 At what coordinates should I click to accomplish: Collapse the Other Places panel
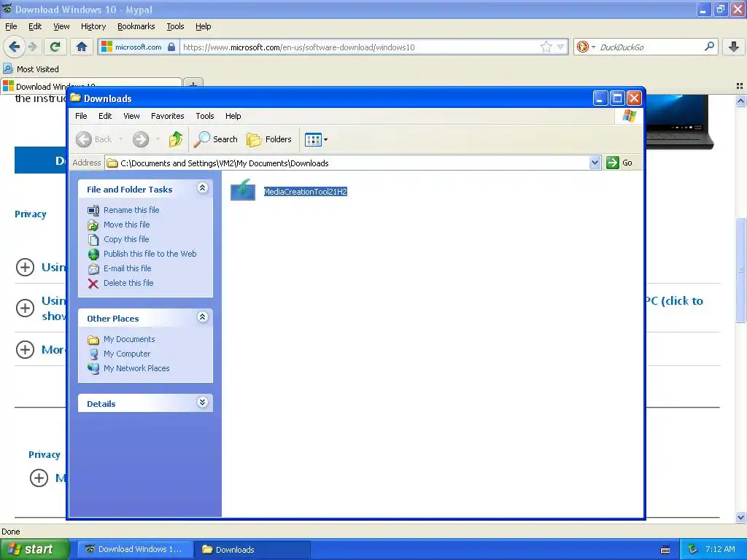pos(203,316)
